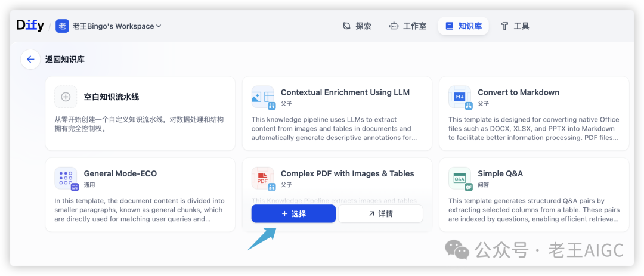
Task: Click the Contextual Enrichment description text
Action: coord(335,129)
